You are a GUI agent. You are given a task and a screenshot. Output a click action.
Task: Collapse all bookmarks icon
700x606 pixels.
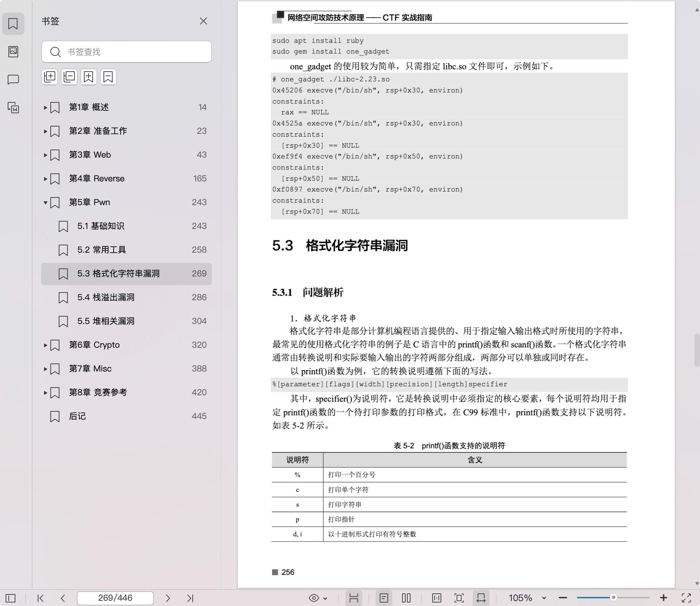[x=69, y=77]
